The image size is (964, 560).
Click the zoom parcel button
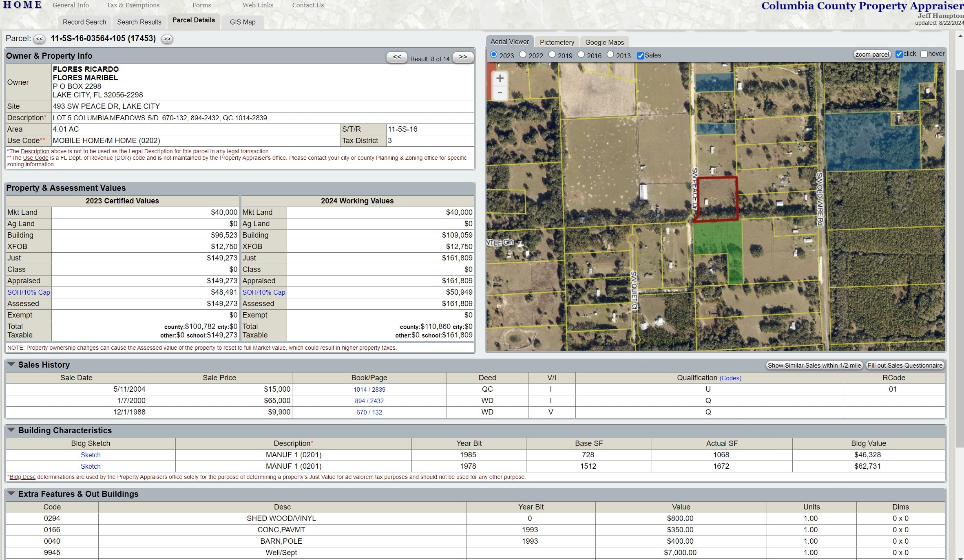pos(872,54)
